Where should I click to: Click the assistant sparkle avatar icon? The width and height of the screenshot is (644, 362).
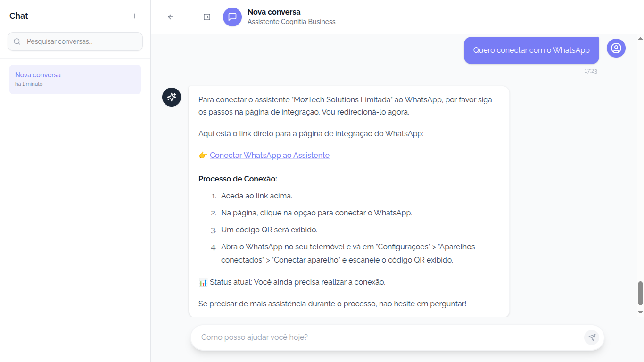click(172, 97)
